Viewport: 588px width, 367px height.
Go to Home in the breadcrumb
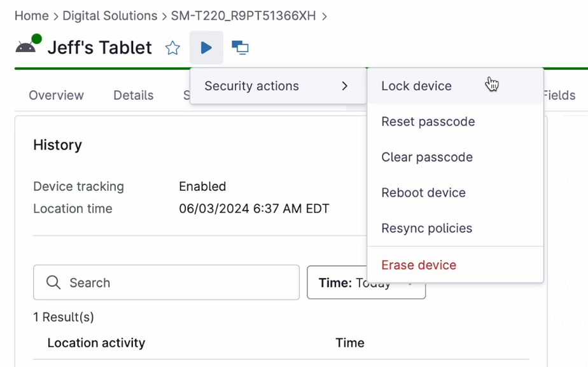(32, 16)
